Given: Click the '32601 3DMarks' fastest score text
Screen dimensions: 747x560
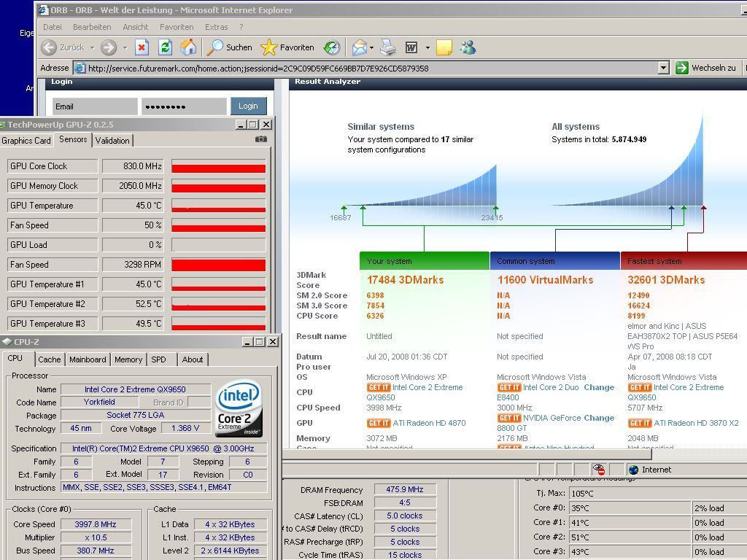Looking at the screenshot, I should tap(666, 280).
